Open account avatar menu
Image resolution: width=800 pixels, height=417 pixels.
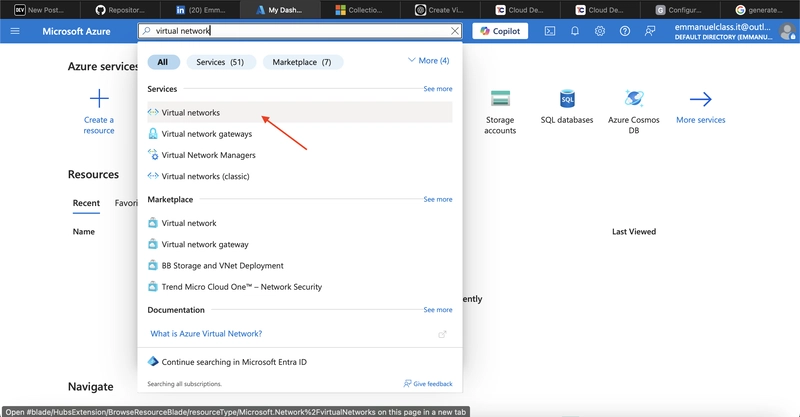tap(788, 32)
